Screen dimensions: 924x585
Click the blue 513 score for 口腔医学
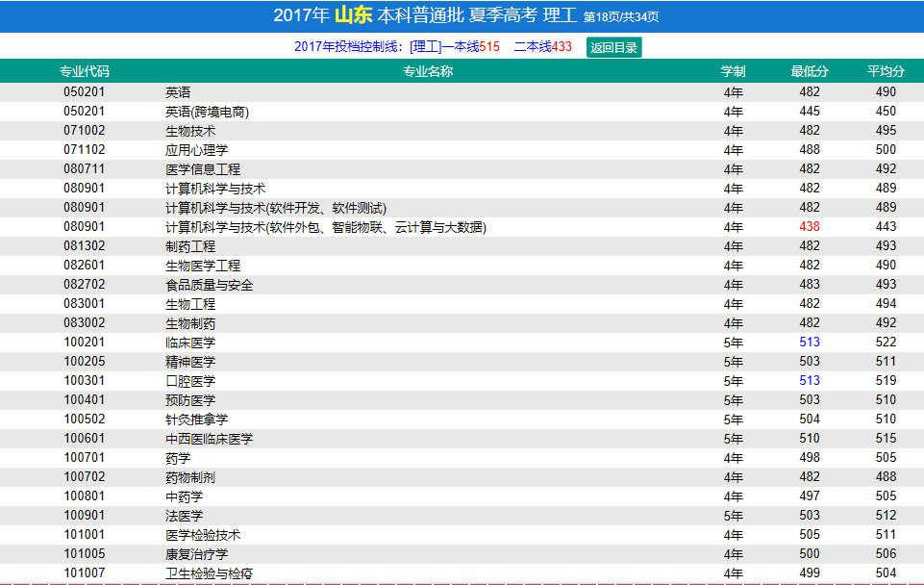[x=810, y=381]
